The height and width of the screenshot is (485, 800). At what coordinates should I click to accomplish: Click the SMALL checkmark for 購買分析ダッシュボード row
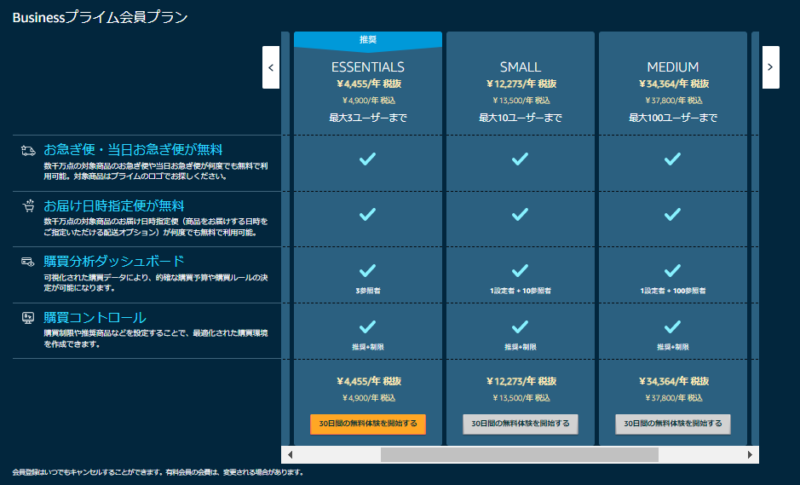click(520, 270)
